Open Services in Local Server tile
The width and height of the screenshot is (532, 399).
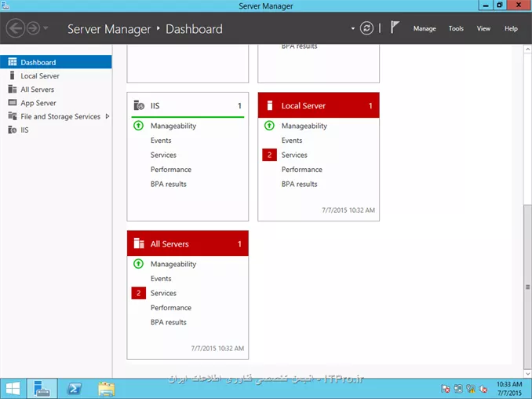pos(294,155)
